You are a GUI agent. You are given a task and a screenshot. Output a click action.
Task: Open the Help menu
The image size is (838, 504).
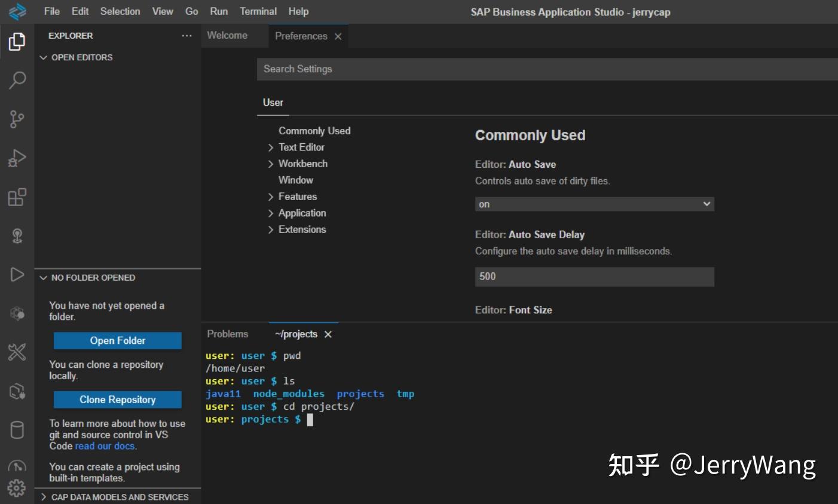click(x=299, y=11)
